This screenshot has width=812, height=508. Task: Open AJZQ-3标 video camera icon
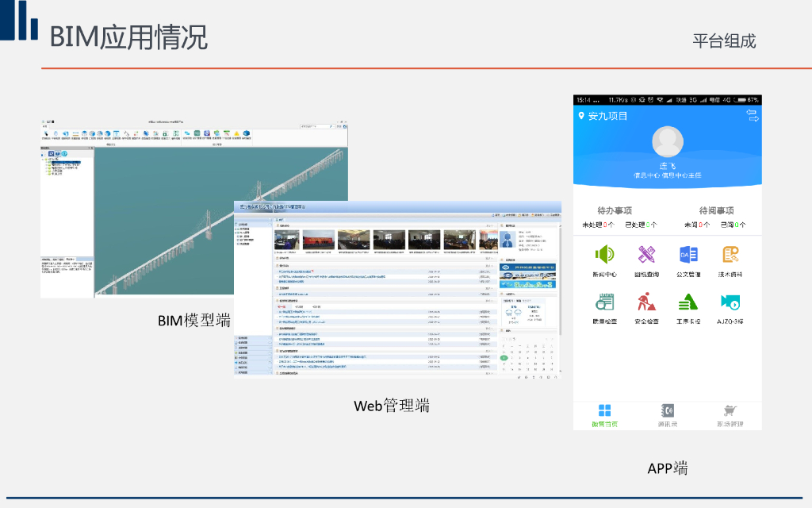click(730, 302)
